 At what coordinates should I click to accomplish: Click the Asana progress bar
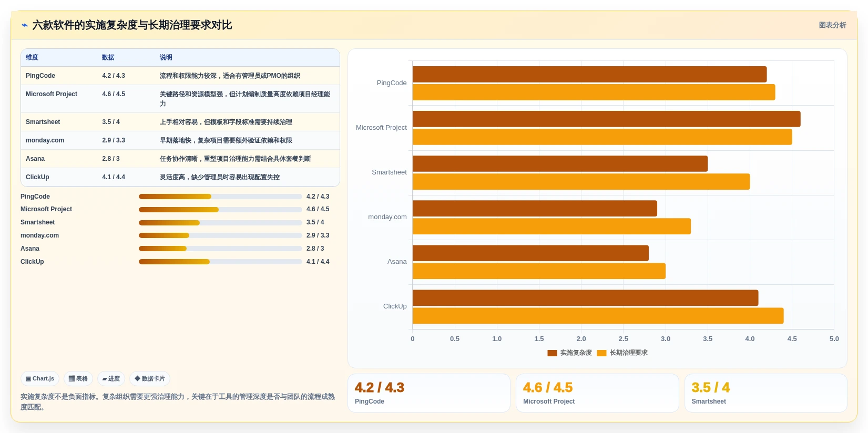[220, 249]
